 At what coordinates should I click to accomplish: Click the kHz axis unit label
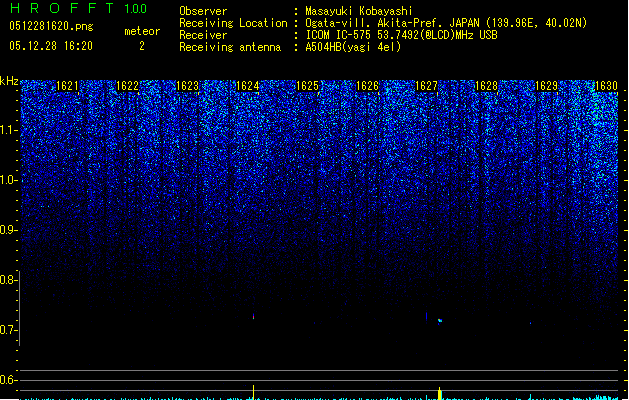[x=9, y=81]
